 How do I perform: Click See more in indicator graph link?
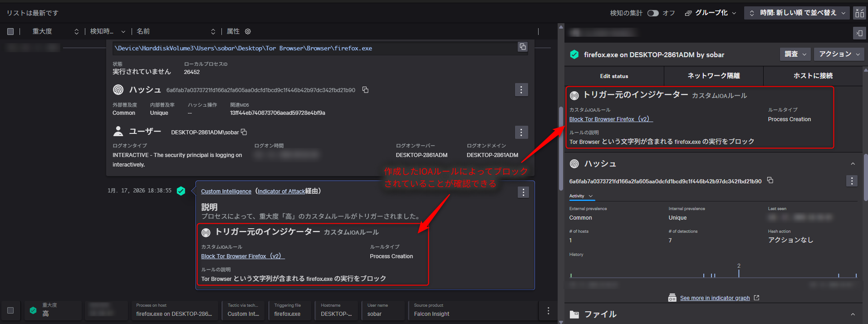[715, 298]
